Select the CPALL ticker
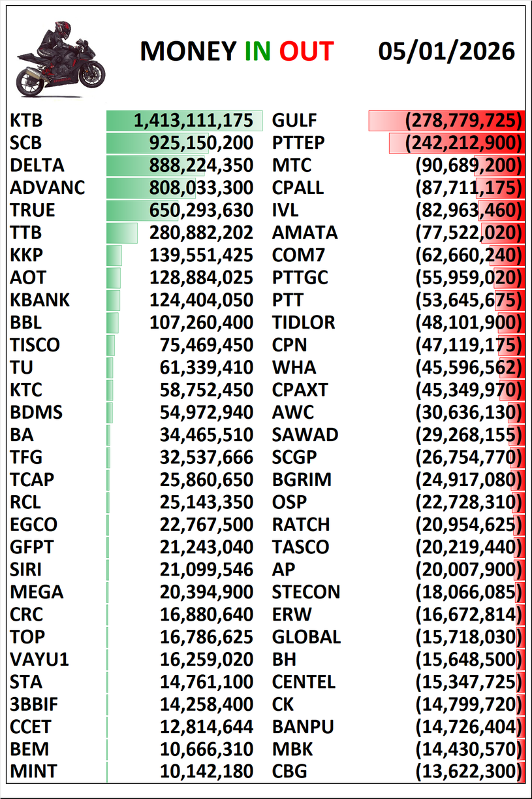The width and height of the screenshot is (532, 799). pyautogui.click(x=298, y=188)
